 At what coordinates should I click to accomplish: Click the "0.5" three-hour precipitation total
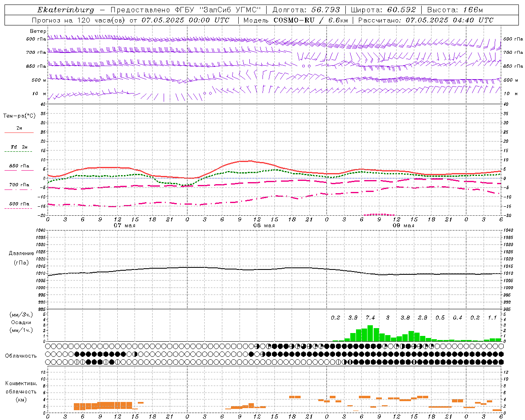point(440,318)
